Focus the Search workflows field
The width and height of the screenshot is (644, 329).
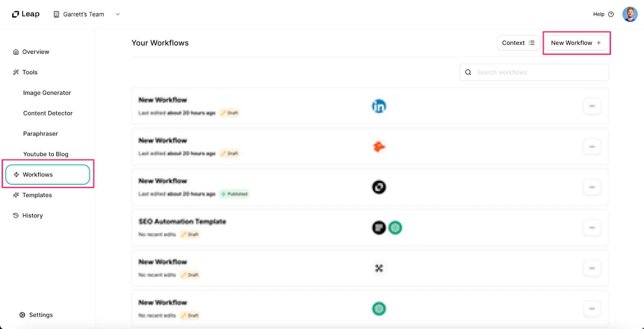534,72
